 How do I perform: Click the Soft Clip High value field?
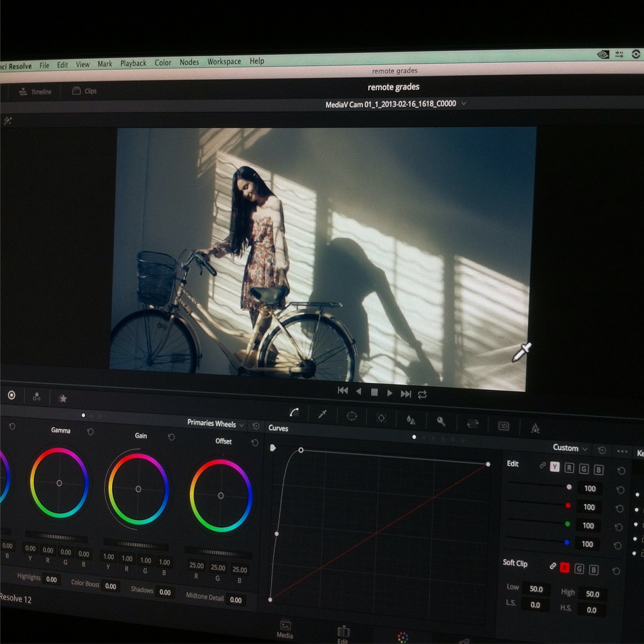point(592,594)
